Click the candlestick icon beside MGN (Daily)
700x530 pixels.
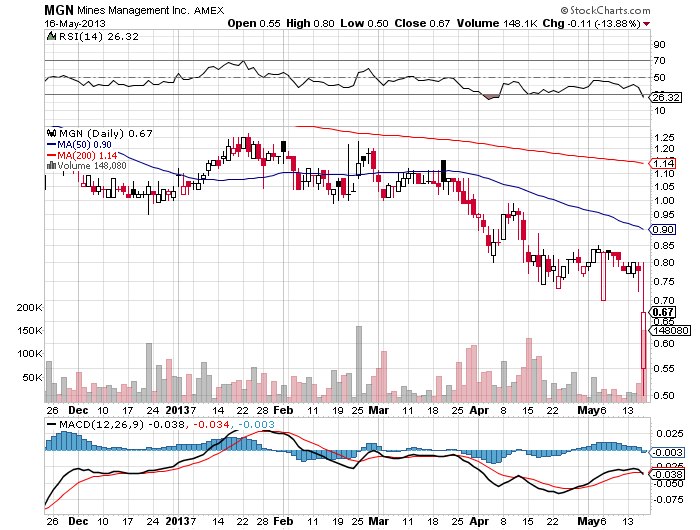[51, 133]
